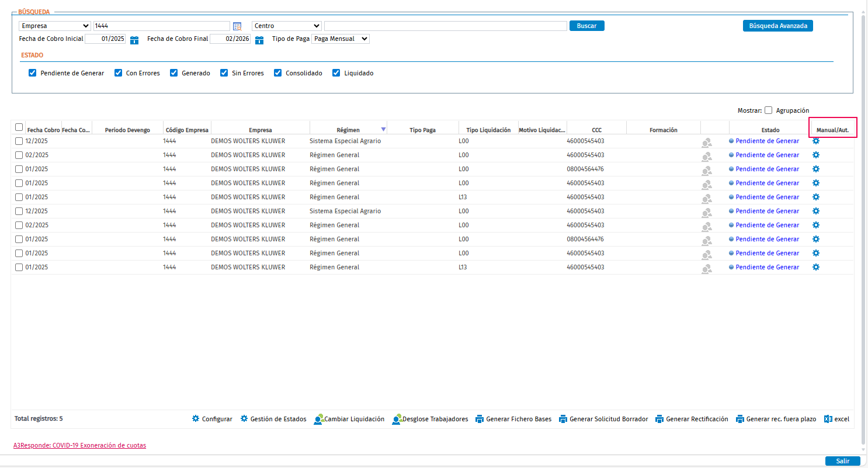
Task: Toggle the Consolidado checkbox
Action: 277,73
